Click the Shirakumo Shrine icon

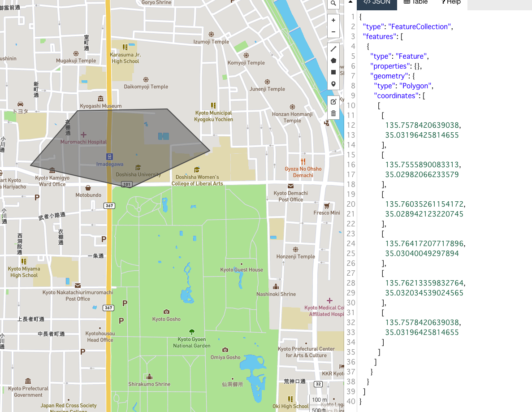click(x=149, y=377)
